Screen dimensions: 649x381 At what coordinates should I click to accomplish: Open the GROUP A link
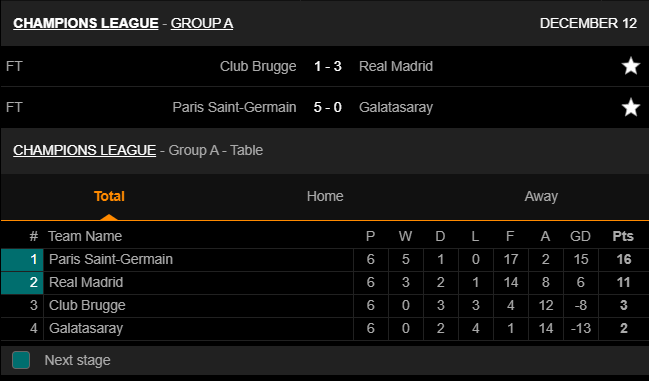click(x=202, y=23)
